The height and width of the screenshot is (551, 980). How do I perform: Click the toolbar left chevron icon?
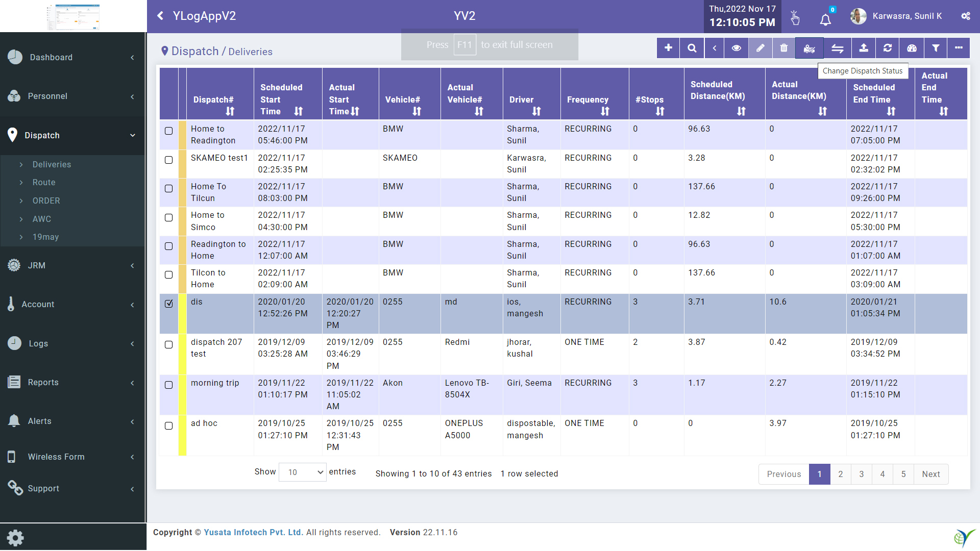(x=715, y=48)
